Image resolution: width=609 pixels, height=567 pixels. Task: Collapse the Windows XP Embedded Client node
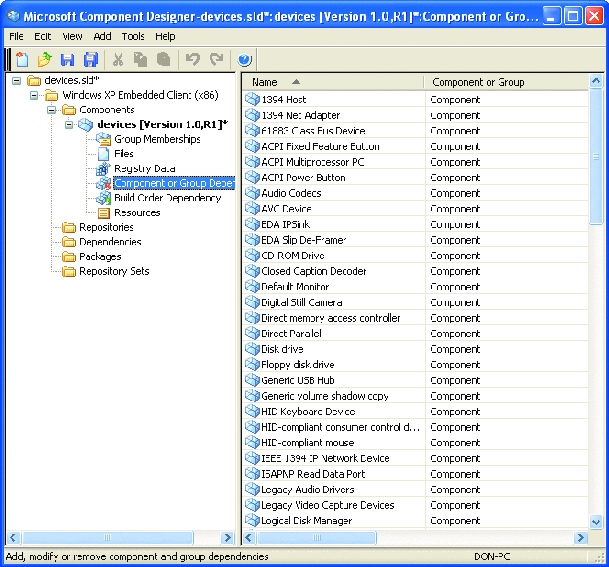click(34, 95)
